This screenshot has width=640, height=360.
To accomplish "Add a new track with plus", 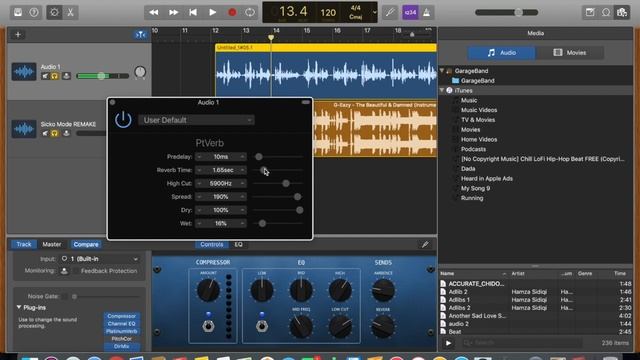I will coord(18,35).
